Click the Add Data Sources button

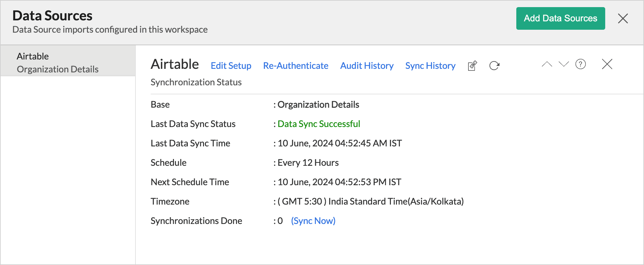[x=561, y=18]
